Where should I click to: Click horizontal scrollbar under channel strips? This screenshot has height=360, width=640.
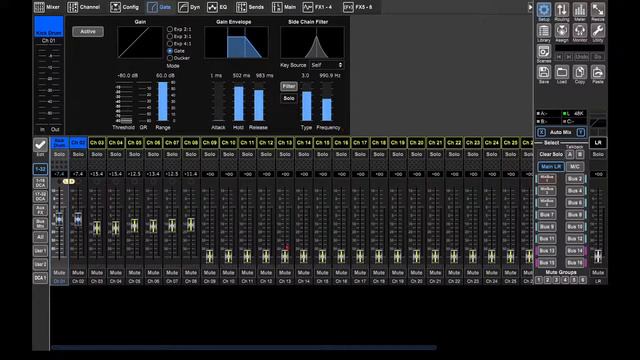coord(244,347)
